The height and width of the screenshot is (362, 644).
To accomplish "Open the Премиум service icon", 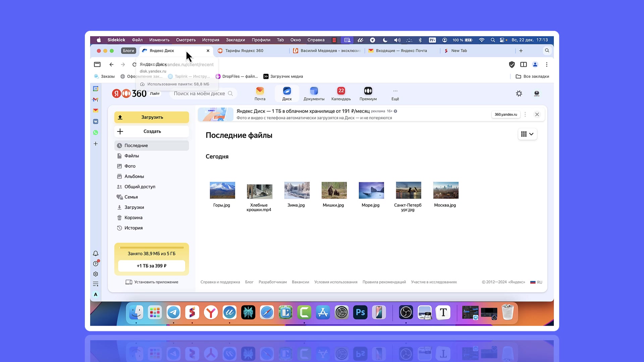I will pos(368,94).
